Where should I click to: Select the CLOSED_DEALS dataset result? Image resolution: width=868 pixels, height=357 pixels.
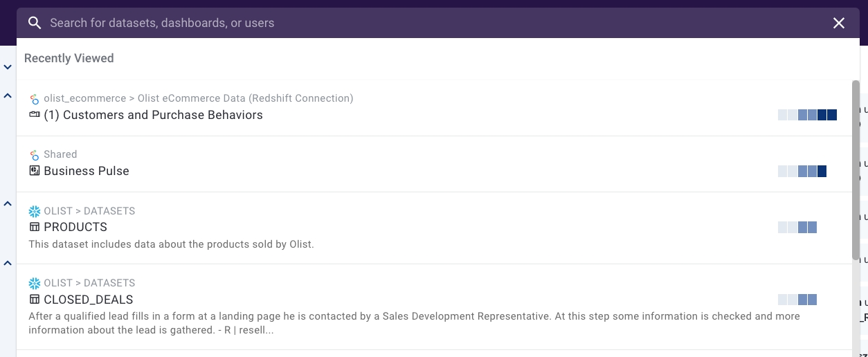pos(89,300)
